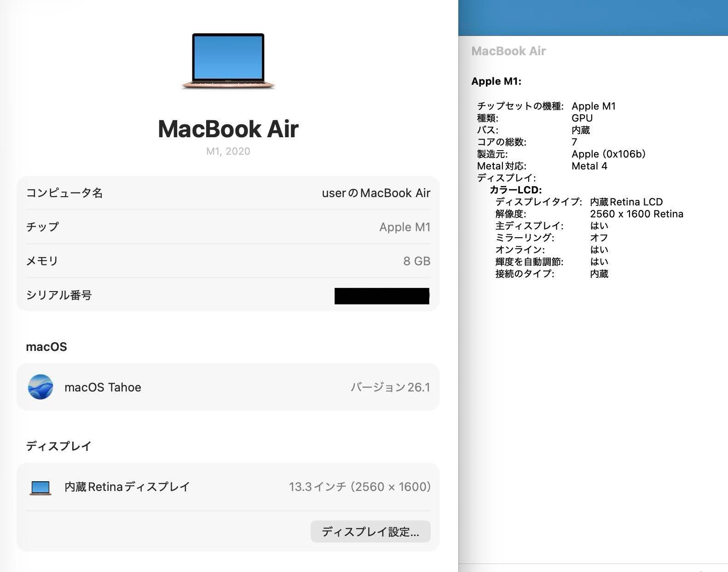Click the blacked-out serial number field
728x572 pixels.
pyautogui.click(x=381, y=296)
